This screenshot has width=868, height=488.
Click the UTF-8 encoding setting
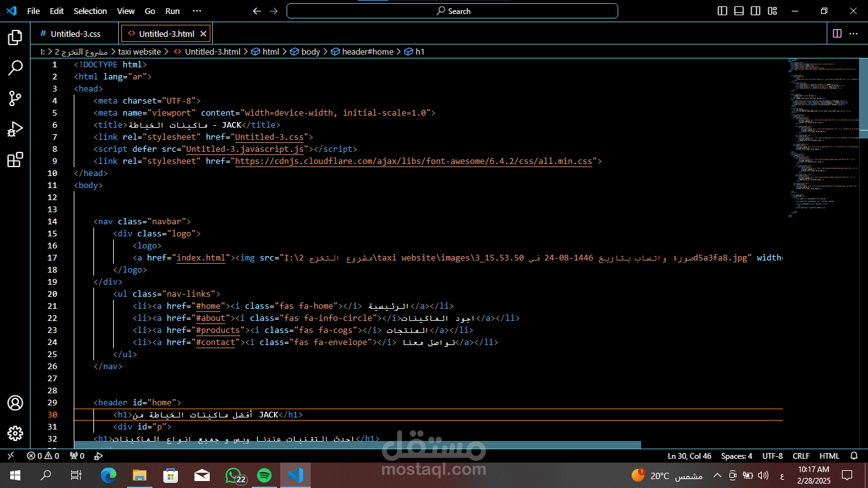[x=772, y=456]
